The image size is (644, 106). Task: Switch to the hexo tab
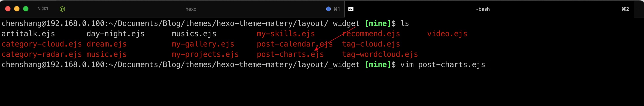[x=191, y=9]
